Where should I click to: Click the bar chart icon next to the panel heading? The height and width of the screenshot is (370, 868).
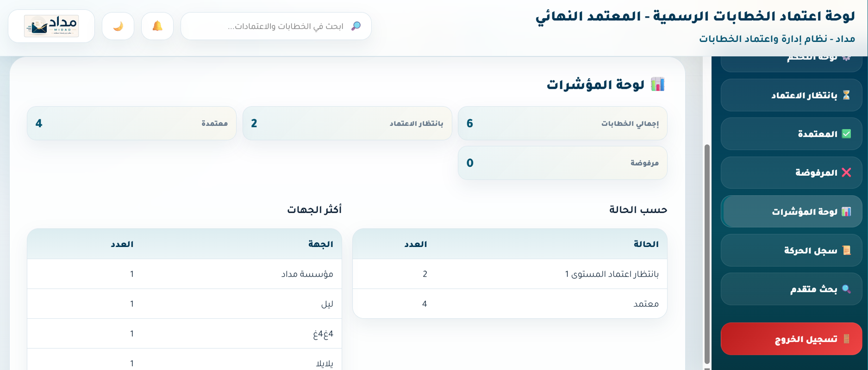657,84
